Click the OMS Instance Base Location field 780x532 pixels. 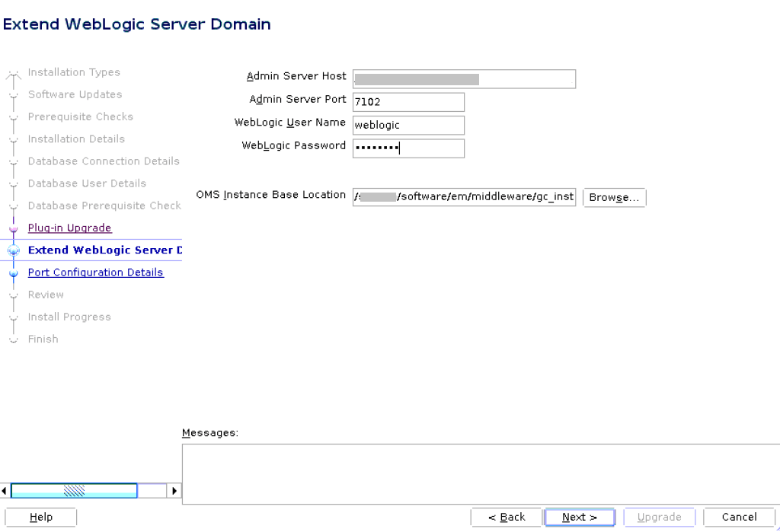point(464,197)
